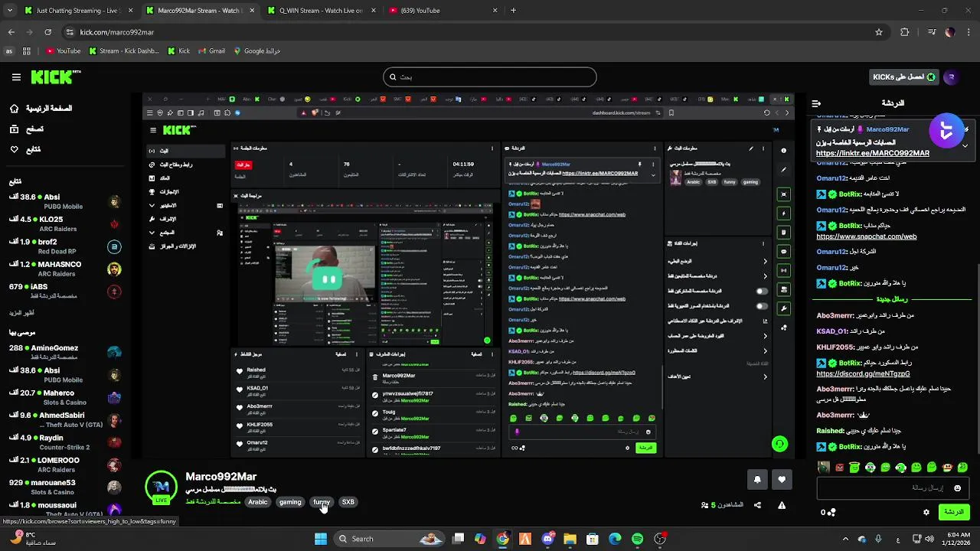Open Maherco Slots & Casino channel
The width and height of the screenshot is (980, 551).
[65, 397]
